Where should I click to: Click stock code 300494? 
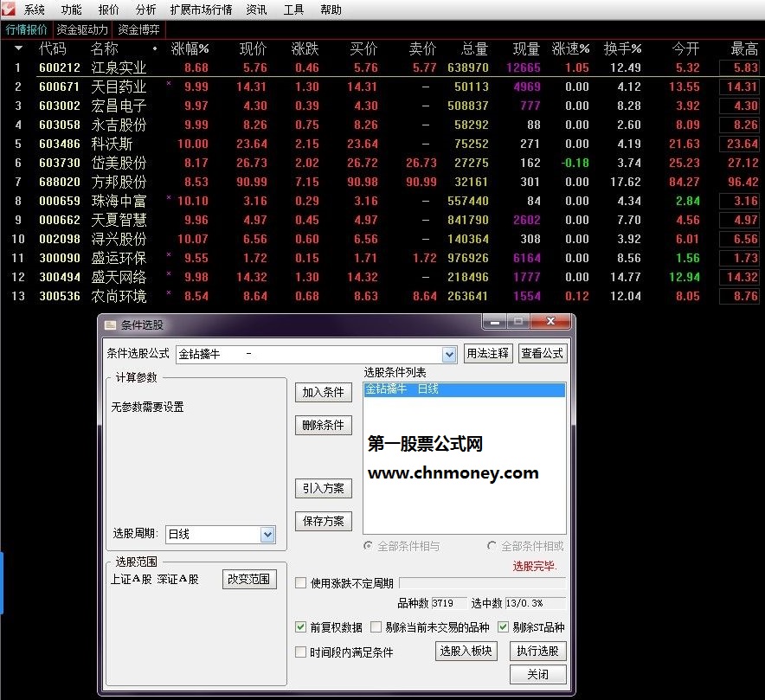(x=60, y=277)
